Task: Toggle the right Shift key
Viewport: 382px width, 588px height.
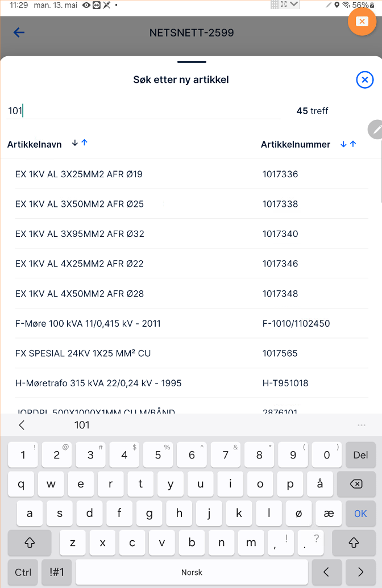Action: (354, 543)
